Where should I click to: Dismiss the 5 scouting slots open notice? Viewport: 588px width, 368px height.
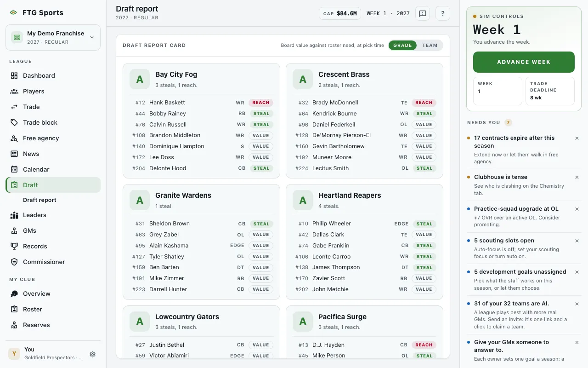point(577,241)
